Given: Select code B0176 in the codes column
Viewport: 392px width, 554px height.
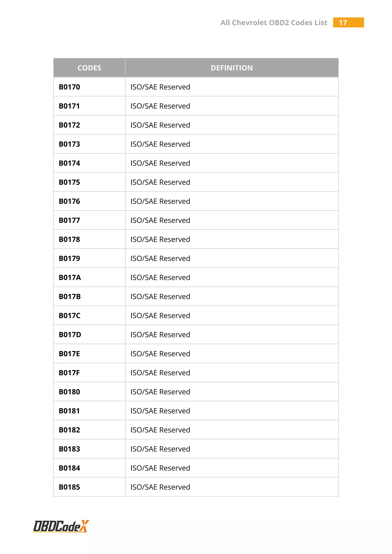Looking at the screenshot, I should click(x=69, y=201).
